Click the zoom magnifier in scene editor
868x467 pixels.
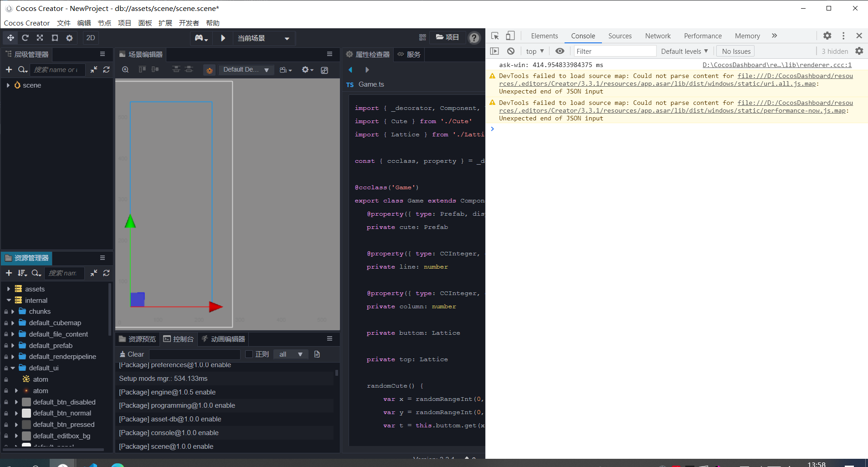[125, 69]
